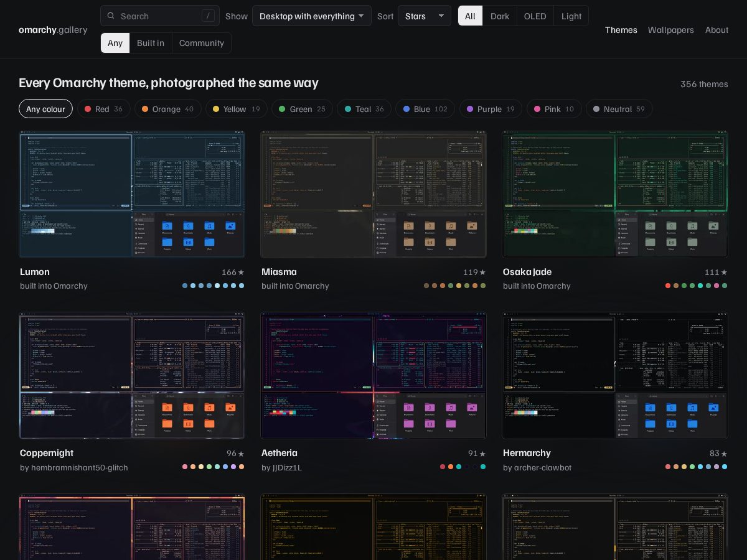
Task: Filter themes by Pink colour
Action: click(x=554, y=109)
